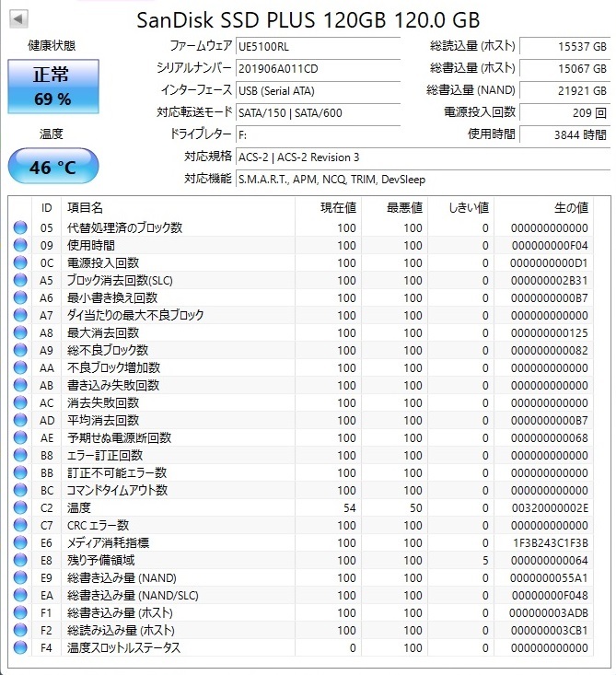Click status icon of row F1
616x675 pixels.
pyautogui.click(x=20, y=612)
